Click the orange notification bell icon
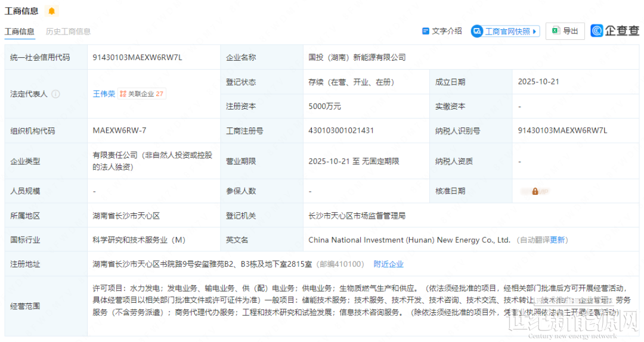The width and height of the screenshot is (644, 342). click(x=52, y=11)
